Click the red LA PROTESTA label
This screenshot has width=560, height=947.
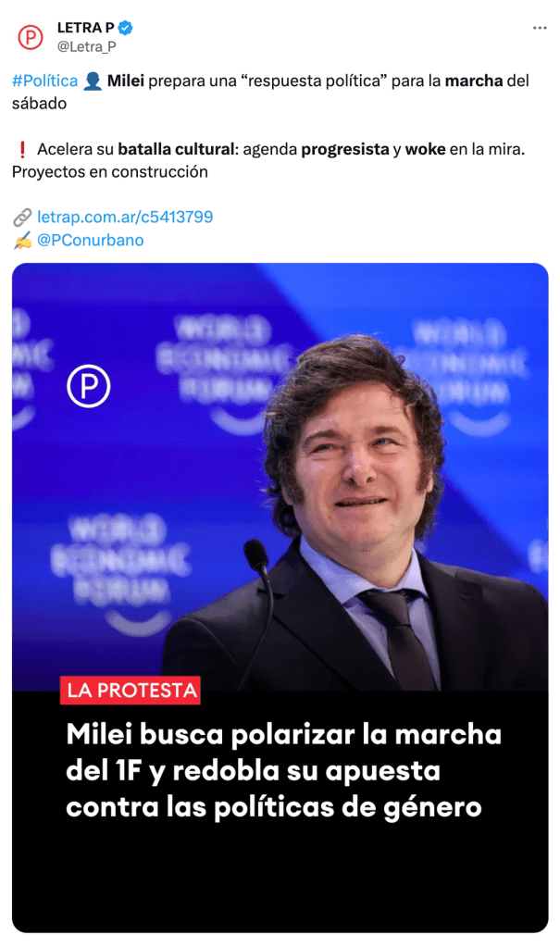131,691
